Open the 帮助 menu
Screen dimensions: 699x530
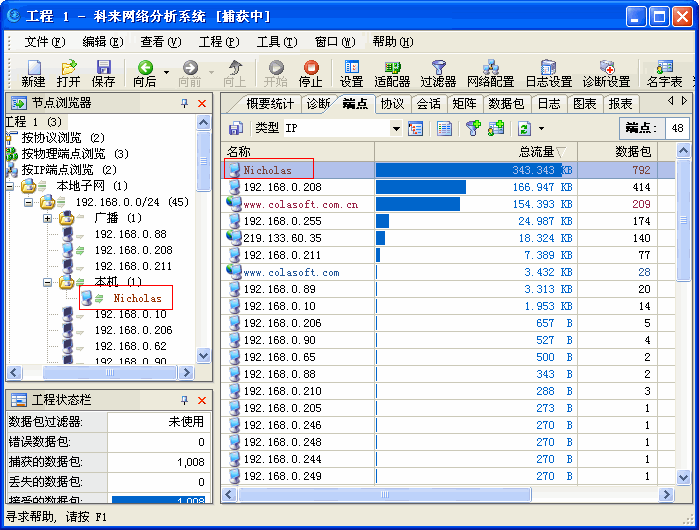[x=393, y=42]
